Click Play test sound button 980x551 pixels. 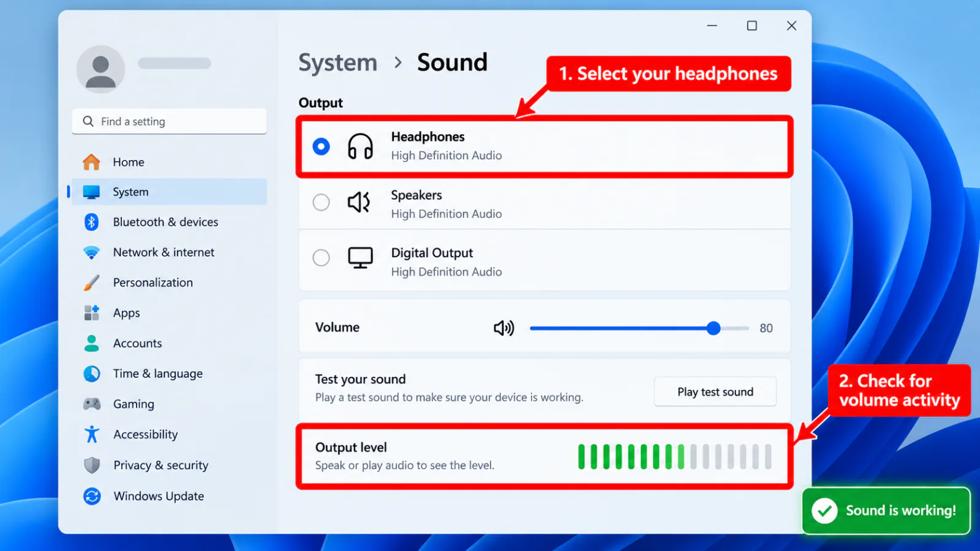click(715, 392)
